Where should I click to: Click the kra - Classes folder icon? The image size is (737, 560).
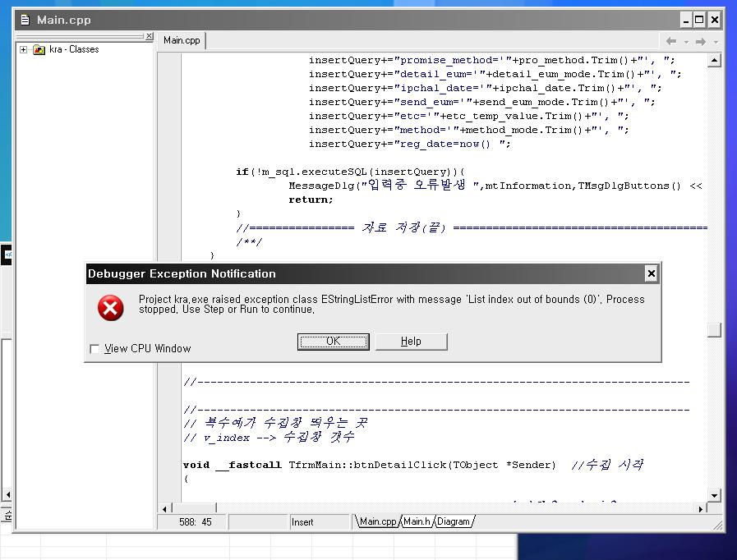click(39, 49)
